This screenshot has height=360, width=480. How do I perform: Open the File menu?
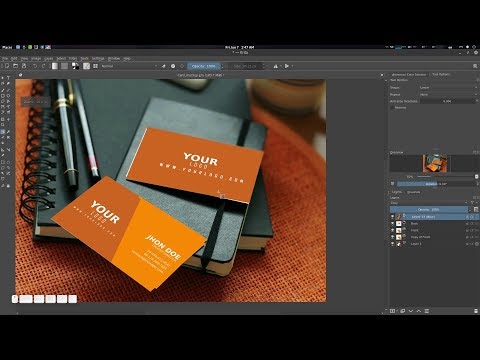point(5,58)
